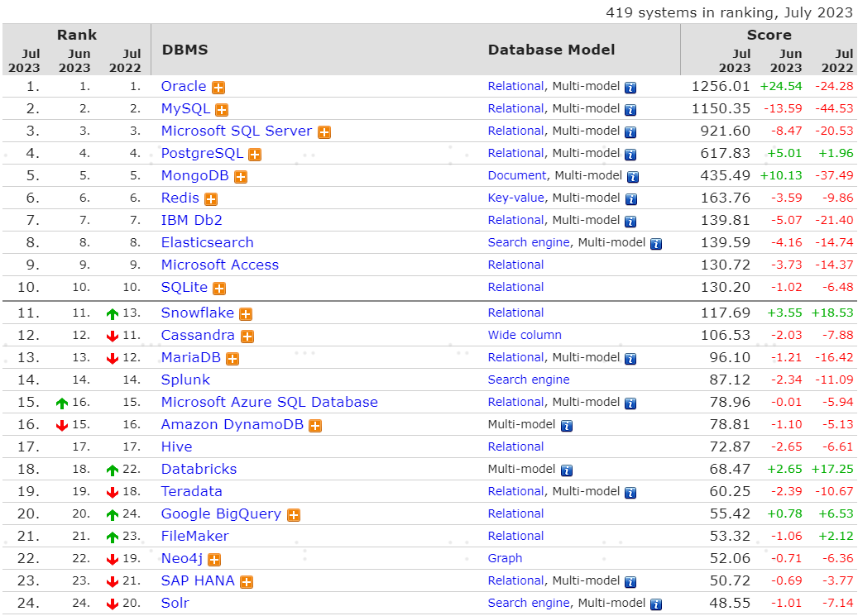The width and height of the screenshot is (858, 616).
Task: Open the Hive link
Action: [177, 447]
